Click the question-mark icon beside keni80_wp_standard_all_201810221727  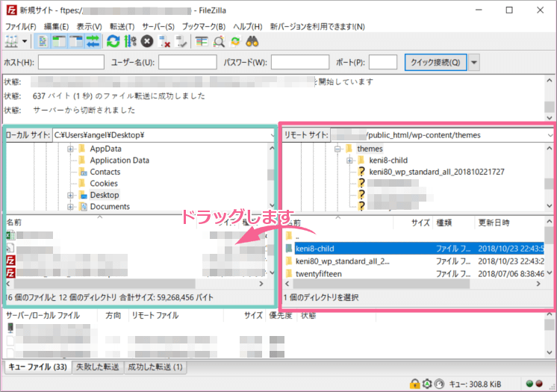pos(361,172)
